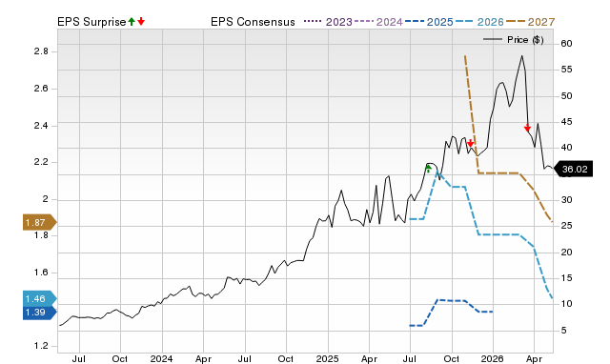Click the 2025 x-axis label

tap(328, 358)
